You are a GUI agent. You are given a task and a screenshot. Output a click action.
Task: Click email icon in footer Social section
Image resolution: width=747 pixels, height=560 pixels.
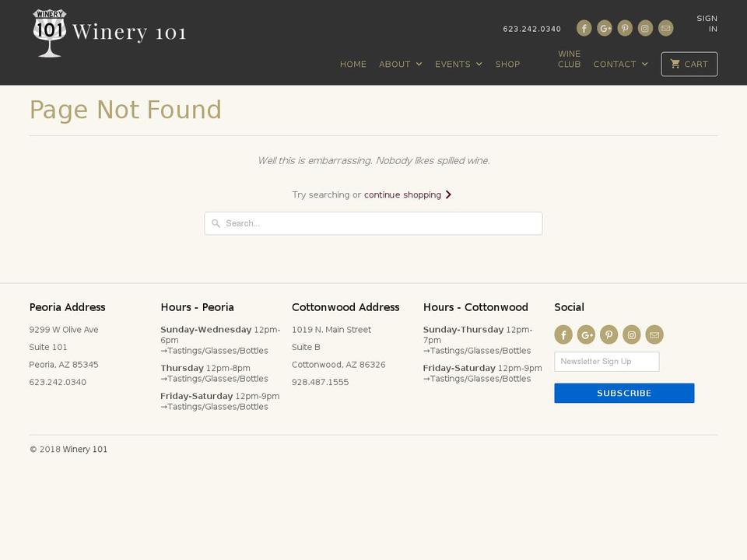pos(654,334)
